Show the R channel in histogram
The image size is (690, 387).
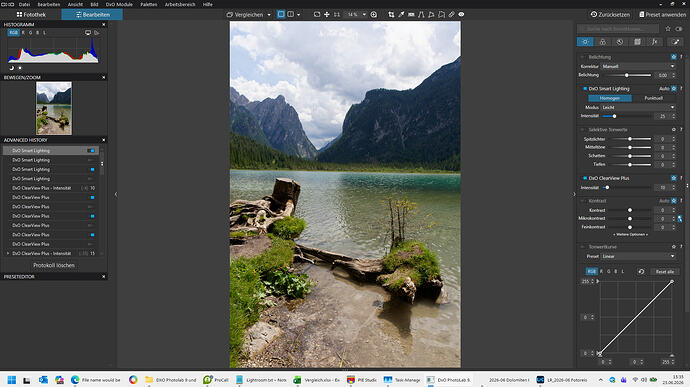point(23,33)
